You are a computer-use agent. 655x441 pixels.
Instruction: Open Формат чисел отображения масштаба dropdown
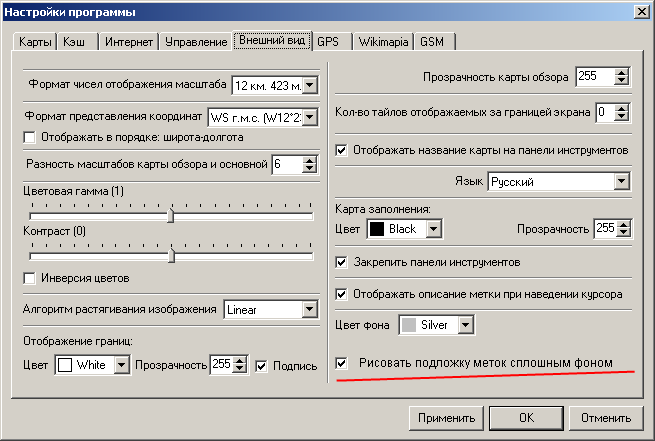308,86
